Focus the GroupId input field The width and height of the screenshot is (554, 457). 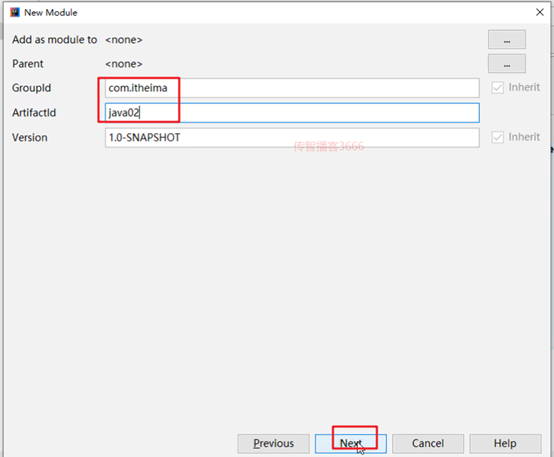[x=292, y=88]
